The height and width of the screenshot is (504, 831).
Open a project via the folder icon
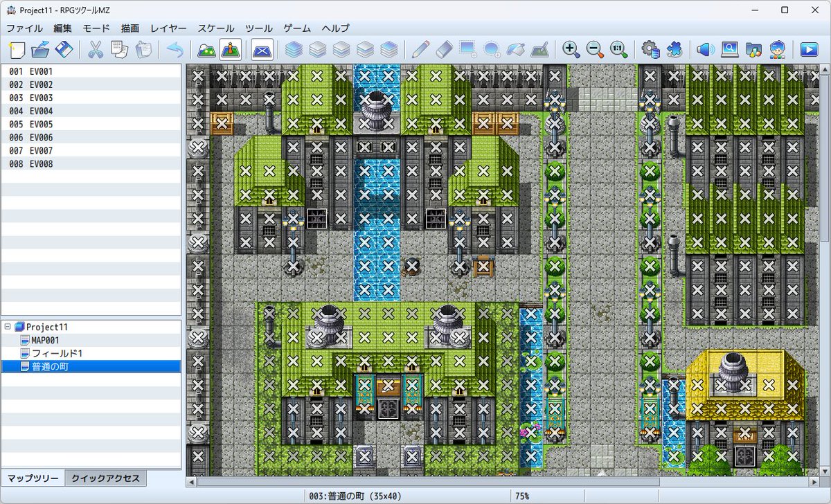click(41, 49)
